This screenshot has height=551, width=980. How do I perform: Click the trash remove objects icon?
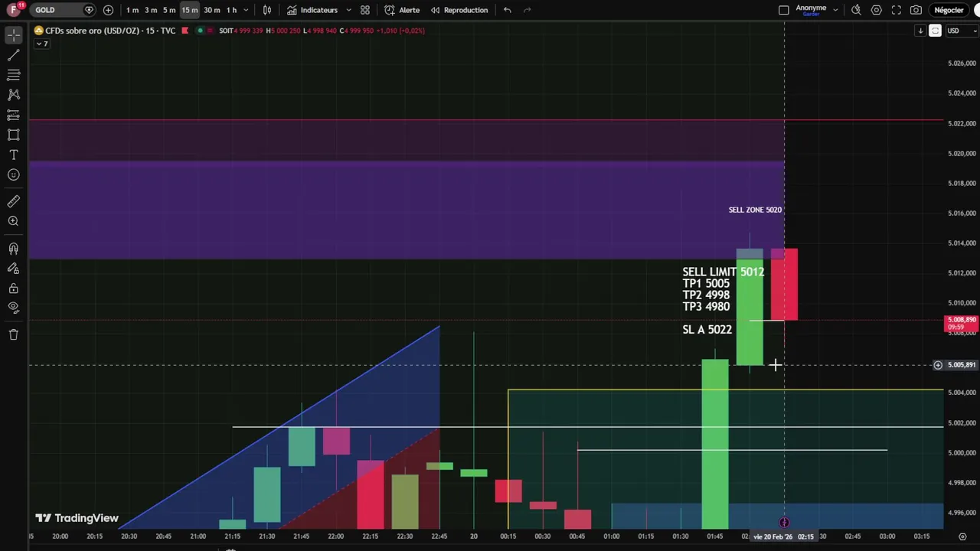(13, 334)
